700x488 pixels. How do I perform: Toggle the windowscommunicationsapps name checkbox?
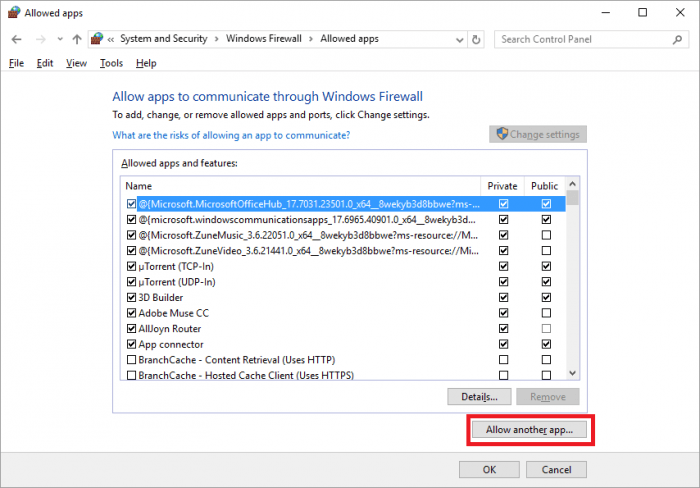[131, 220]
